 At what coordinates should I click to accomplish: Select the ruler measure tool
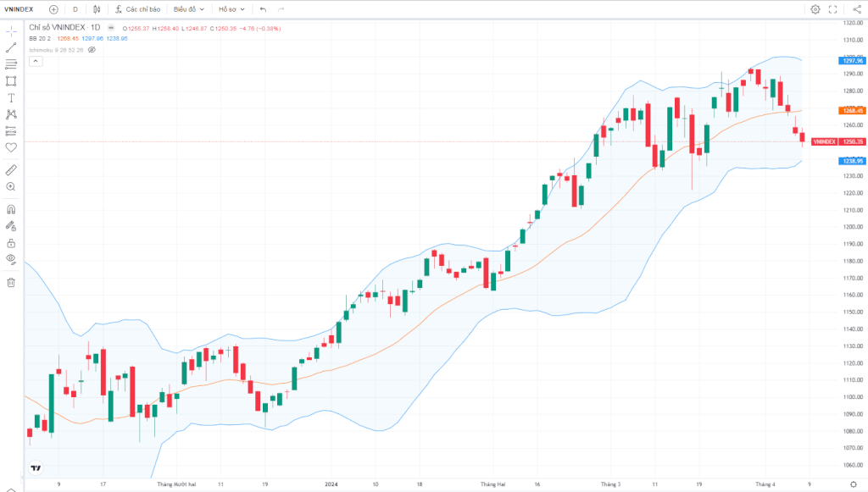11,170
